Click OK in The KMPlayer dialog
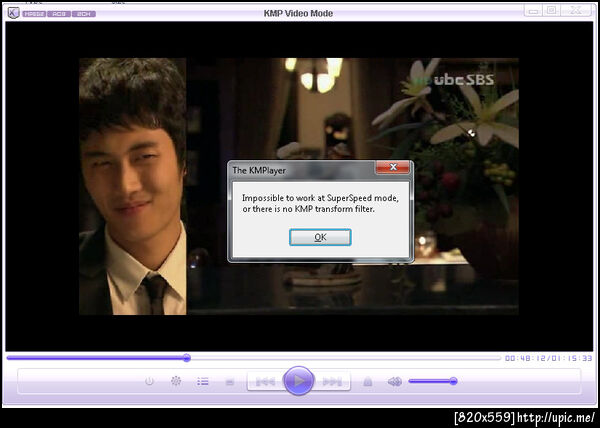Viewport: 600px width, 428px height. click(x=320, y=237)
